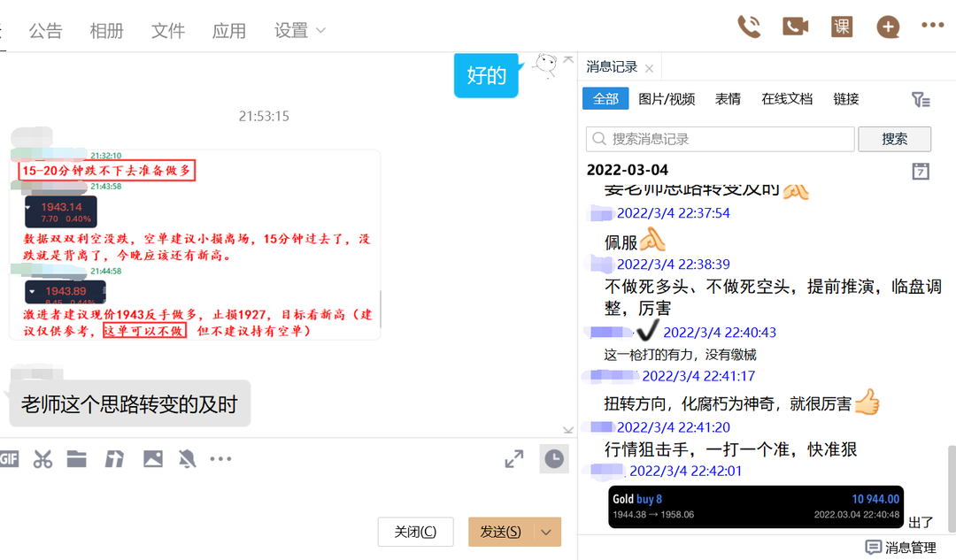Select the 表情 filter tab

click(x=728, y=99)
